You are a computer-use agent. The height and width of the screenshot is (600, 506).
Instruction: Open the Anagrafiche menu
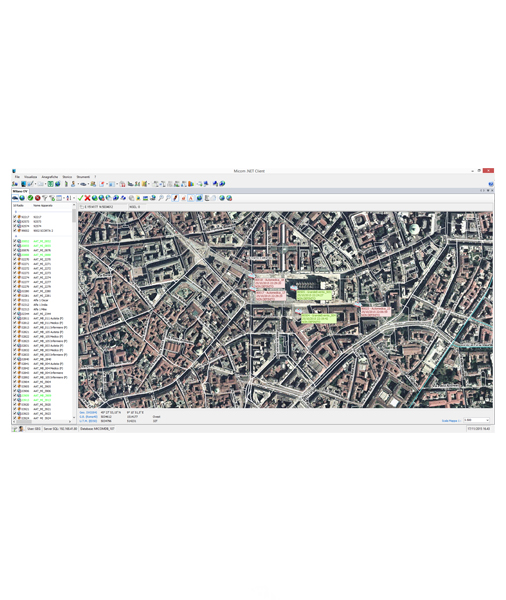50,177
